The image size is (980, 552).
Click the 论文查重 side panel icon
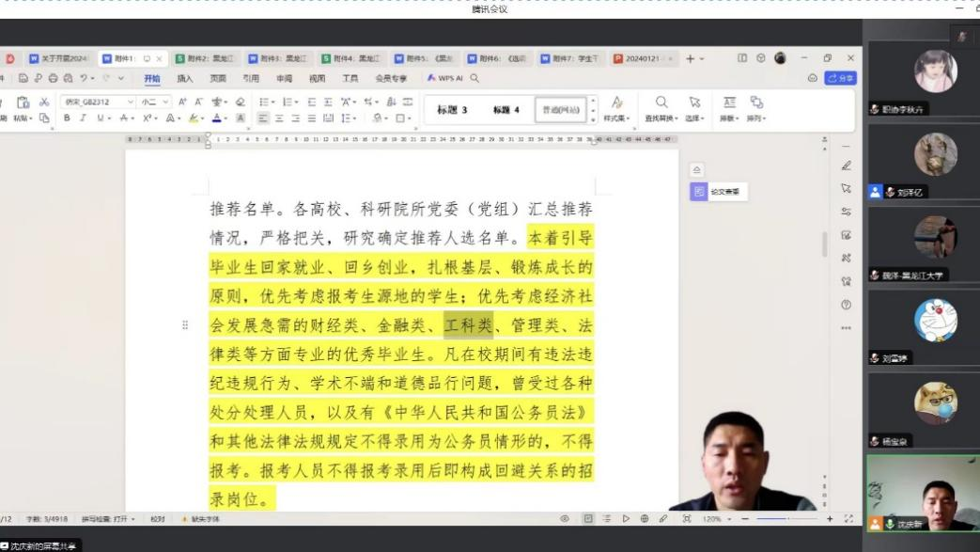pos(698,192)
